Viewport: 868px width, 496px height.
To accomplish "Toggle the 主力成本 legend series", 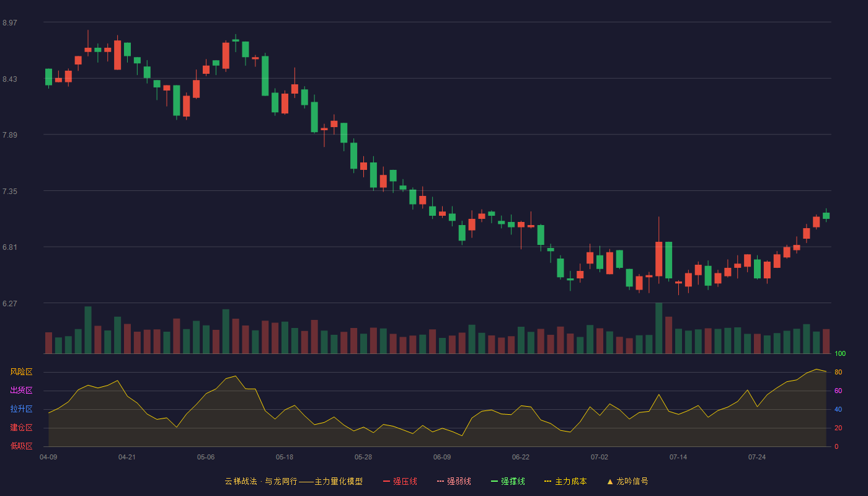I will coord(565,481).
